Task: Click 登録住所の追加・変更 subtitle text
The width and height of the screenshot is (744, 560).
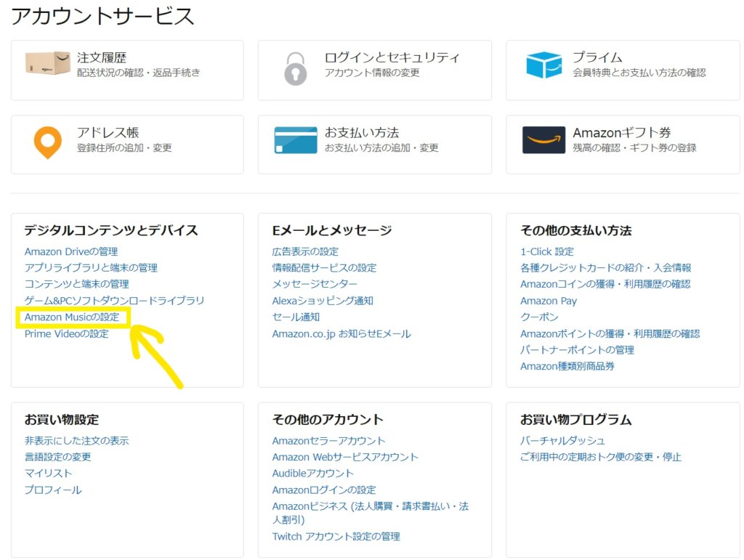Action: 124,148
